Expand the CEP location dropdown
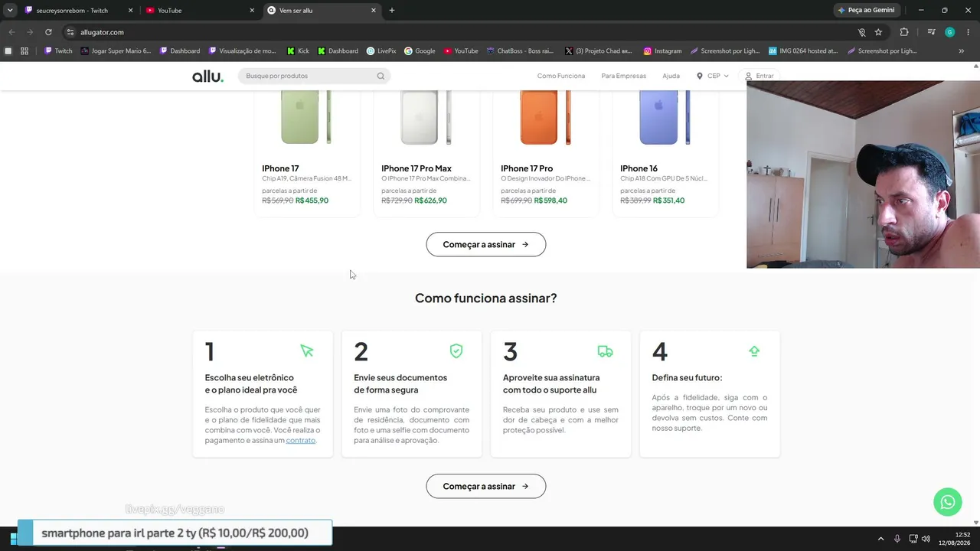This screenshot has width=980, height=551. [x=713, y=76]
